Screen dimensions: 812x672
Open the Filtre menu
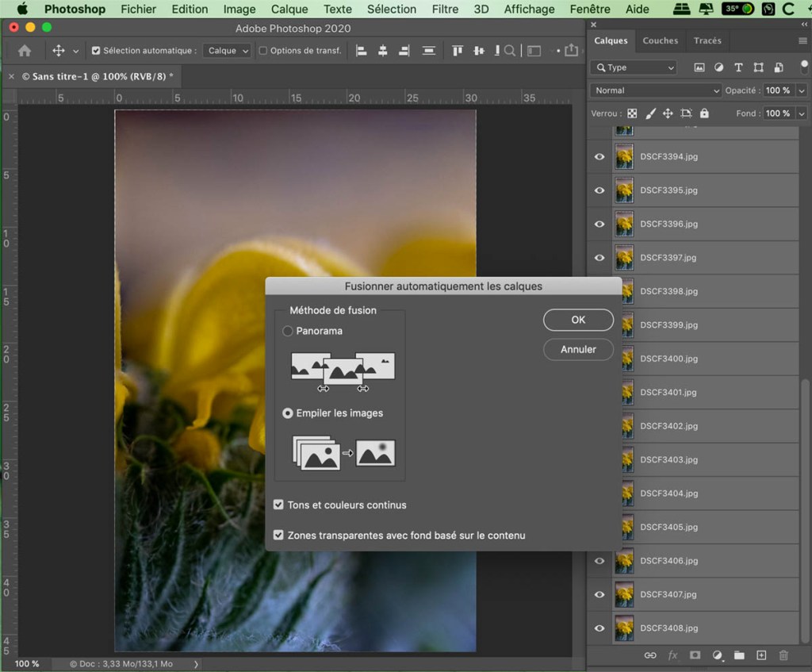[x=445, y=10]
